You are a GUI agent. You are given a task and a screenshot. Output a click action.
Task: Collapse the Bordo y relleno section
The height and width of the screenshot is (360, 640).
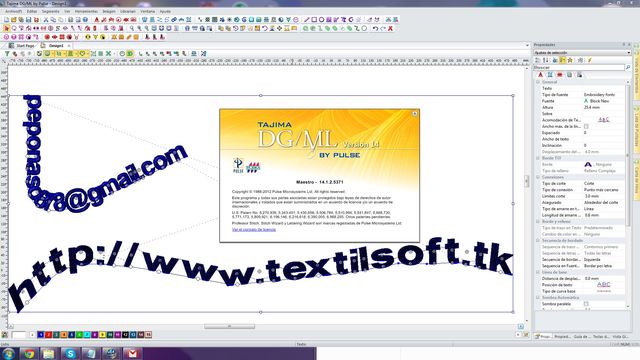[538, 221]
